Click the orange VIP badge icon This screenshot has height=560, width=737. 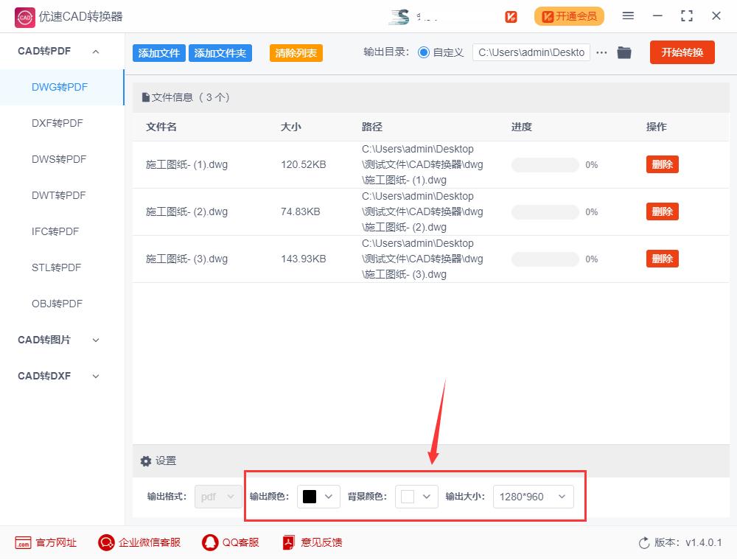(511, 17)
